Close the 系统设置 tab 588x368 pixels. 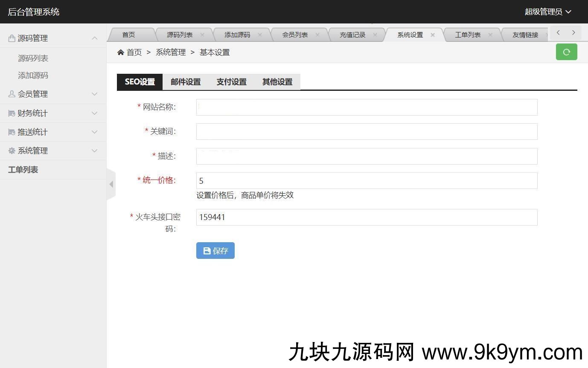click(x=433, y=35)
